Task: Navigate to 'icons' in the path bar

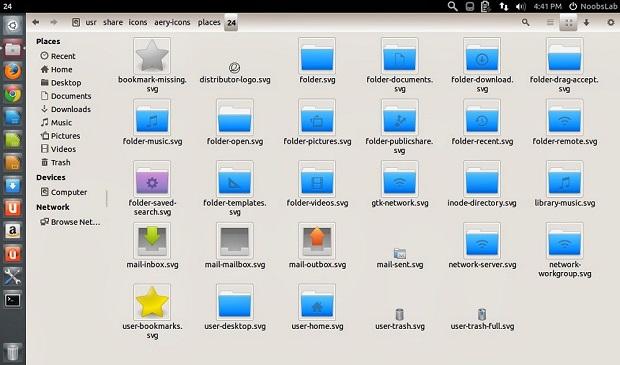Action: [138, 22]
